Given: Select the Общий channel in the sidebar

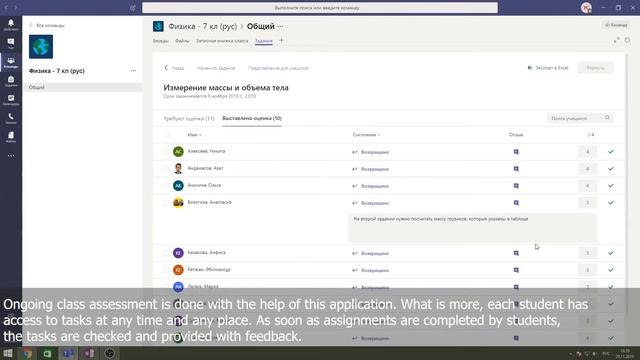Looking at the screenshot, I should (83, 87).
